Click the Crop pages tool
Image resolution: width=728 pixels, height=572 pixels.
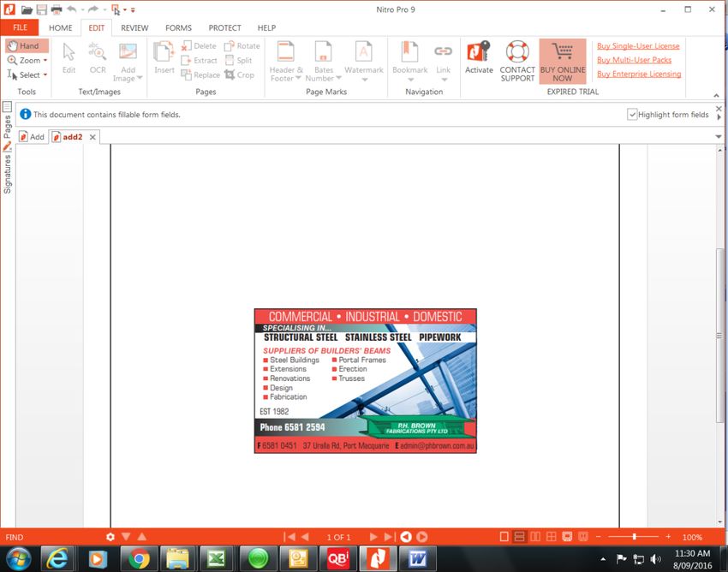click(239, 74)
